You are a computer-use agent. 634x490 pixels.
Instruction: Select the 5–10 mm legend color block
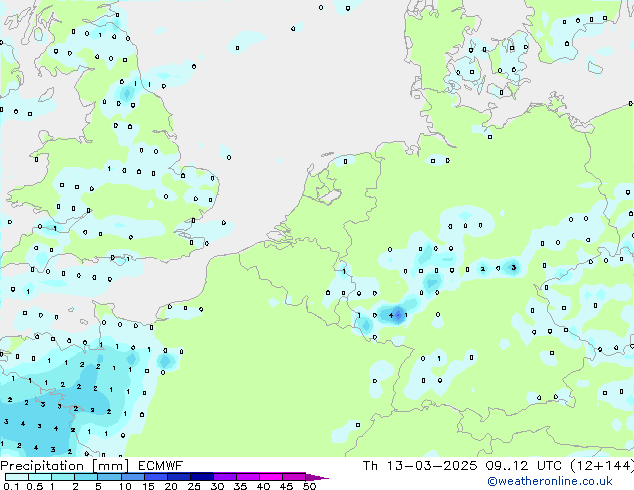[x=110, y=477]
